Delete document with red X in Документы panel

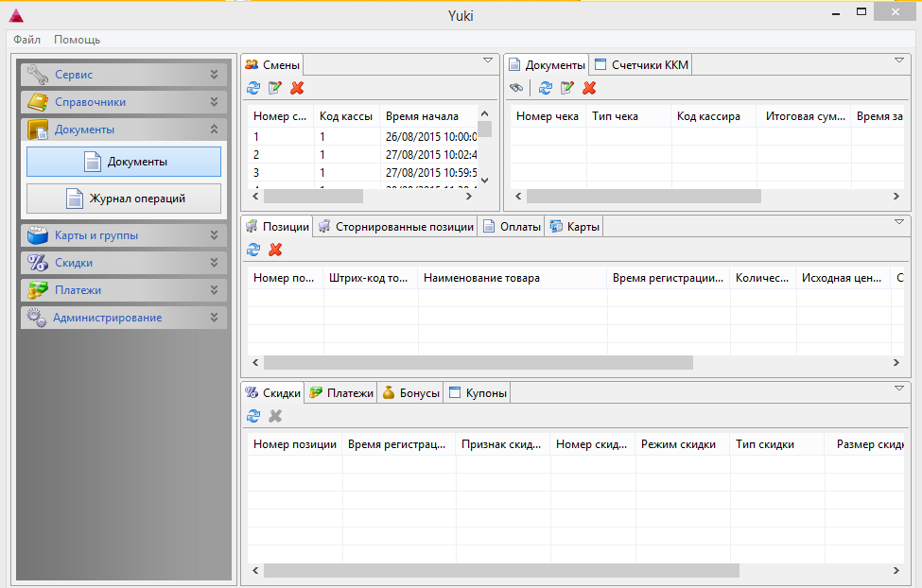click(x=589, y=88)
